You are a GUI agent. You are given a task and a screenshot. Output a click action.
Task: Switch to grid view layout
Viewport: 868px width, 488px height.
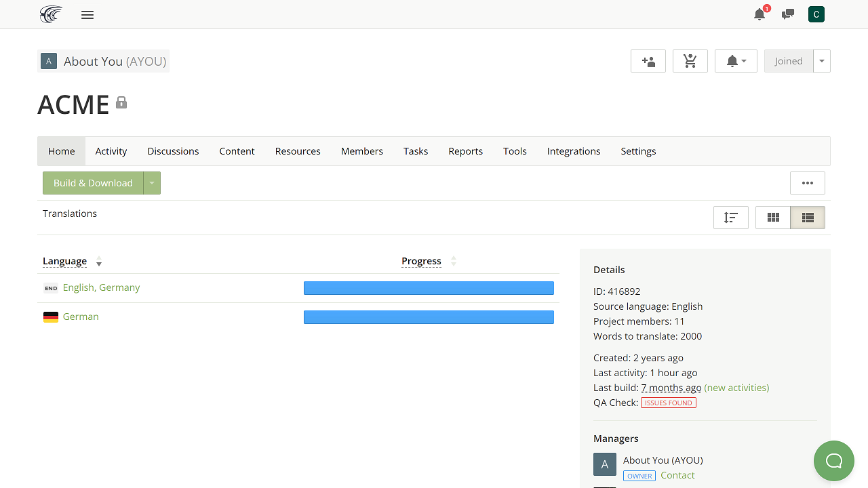click(x=773, y=218)
